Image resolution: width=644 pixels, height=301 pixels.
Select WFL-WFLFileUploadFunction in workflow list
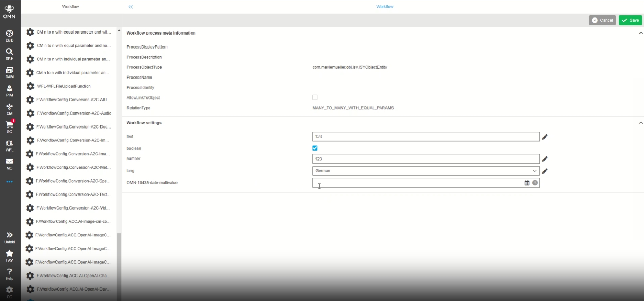64,86
